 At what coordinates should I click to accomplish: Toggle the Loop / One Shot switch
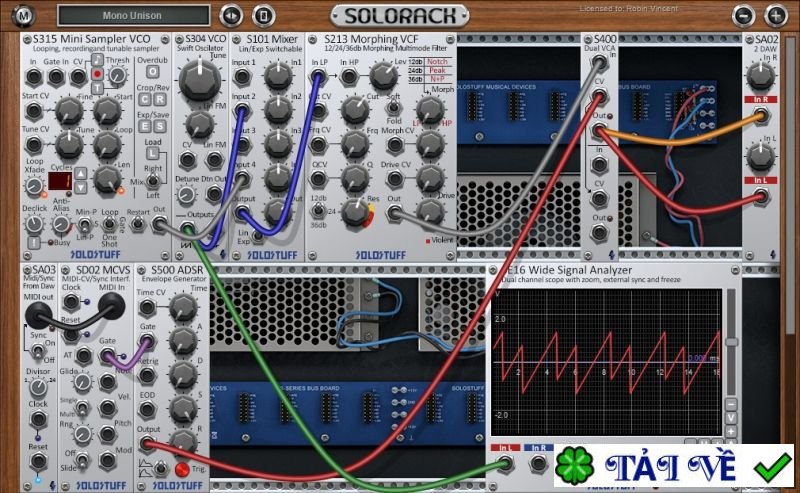pos(109,224)
